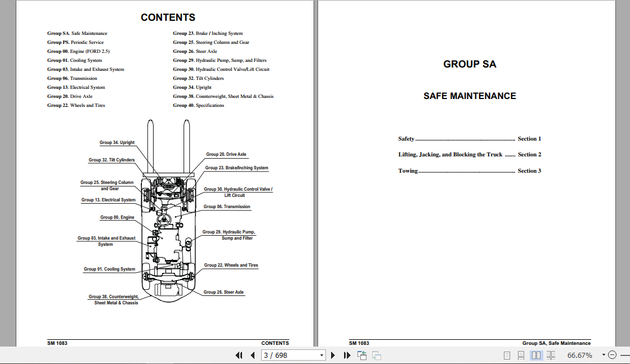Click the GROUP SA heading on the right page
630x364 pixels.
click(470, 64)
